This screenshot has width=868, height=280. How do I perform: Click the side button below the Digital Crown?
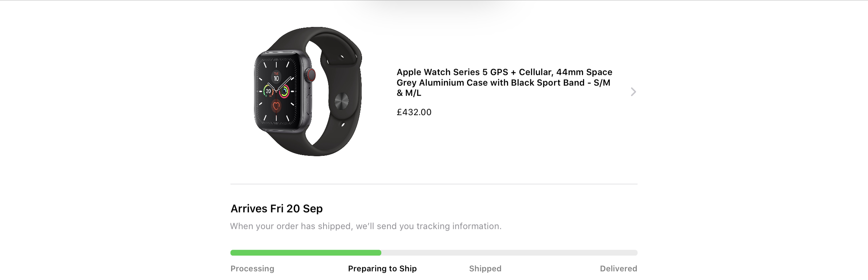[309, 105]
